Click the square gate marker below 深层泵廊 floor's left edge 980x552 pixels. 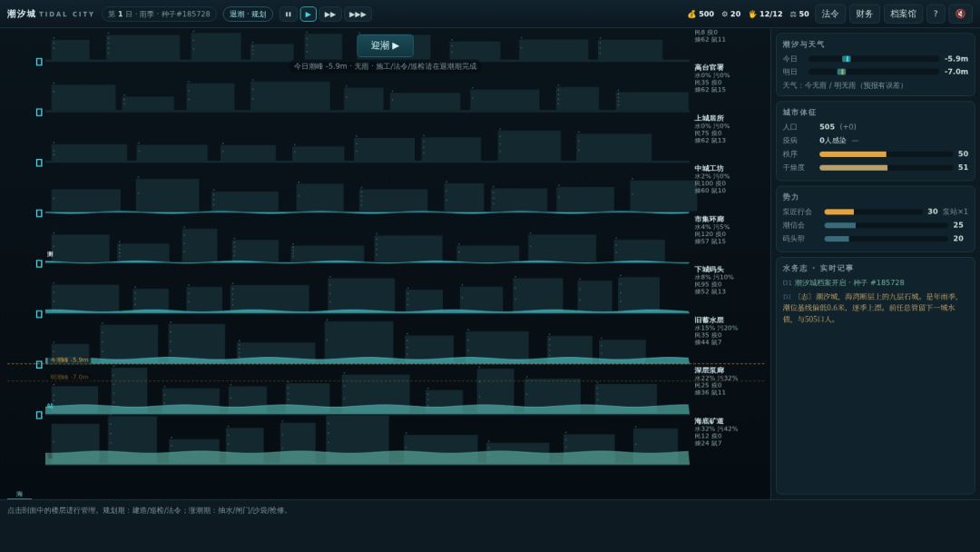tap(39, 415)
